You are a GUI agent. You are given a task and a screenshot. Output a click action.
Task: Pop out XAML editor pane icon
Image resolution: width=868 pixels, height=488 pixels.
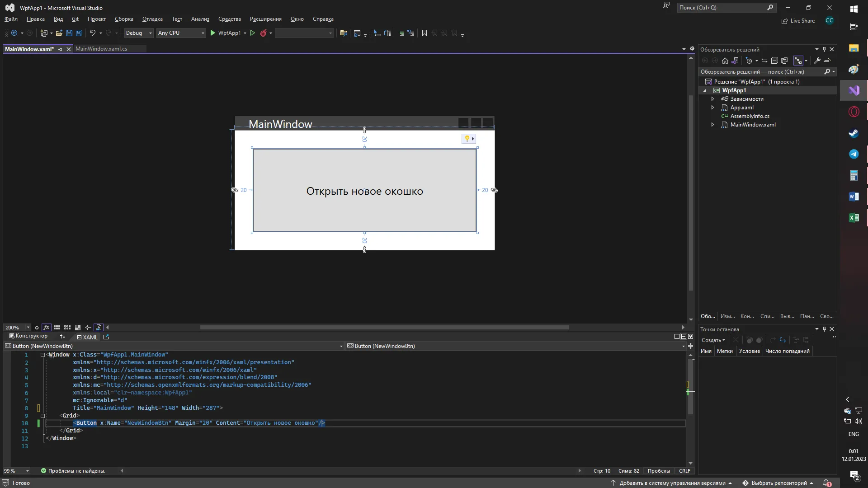coord(106,337)
